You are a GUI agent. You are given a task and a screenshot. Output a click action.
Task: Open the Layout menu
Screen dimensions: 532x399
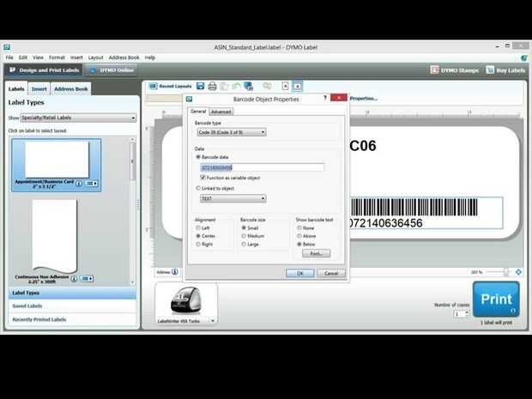(96, 57)
